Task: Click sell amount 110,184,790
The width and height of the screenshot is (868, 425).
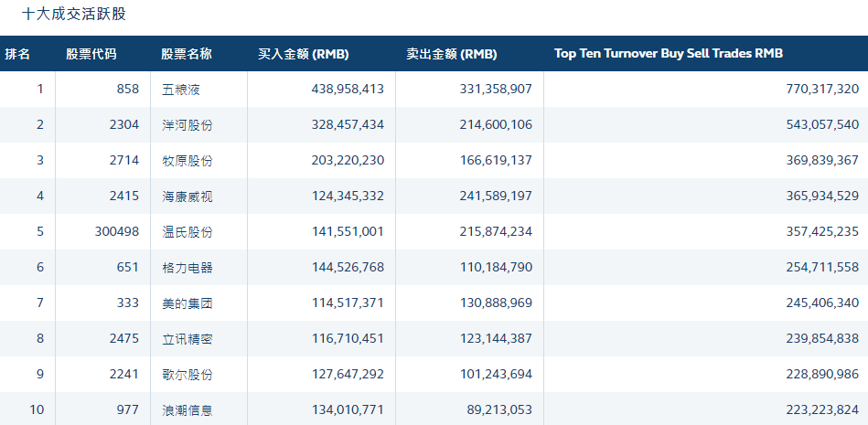Action: (x=496, y=267)
